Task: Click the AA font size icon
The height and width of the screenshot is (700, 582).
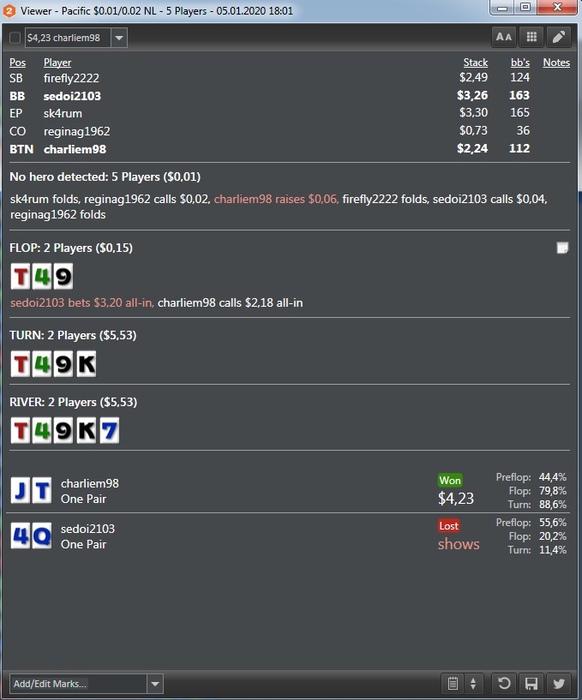Action: point(504,37)
